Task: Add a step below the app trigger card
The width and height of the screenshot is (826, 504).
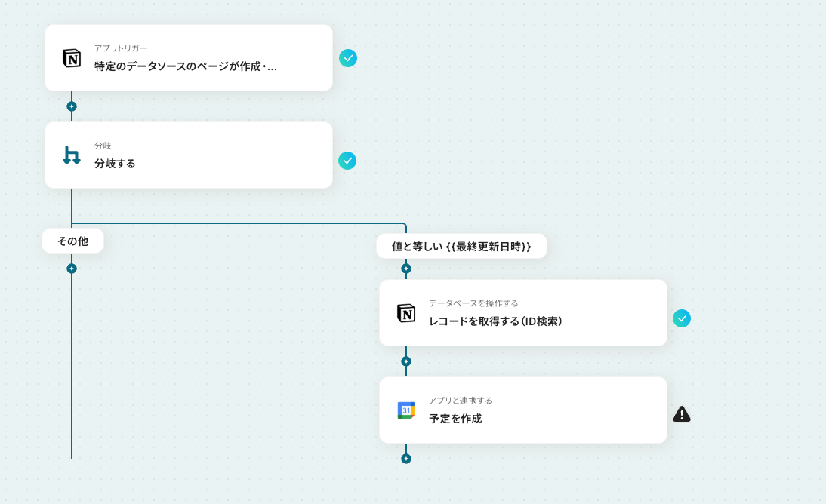Action: point(72,106)
